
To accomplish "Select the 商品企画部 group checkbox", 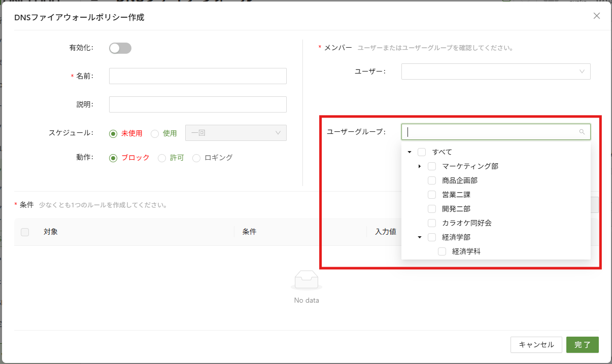I will (432, 180).
